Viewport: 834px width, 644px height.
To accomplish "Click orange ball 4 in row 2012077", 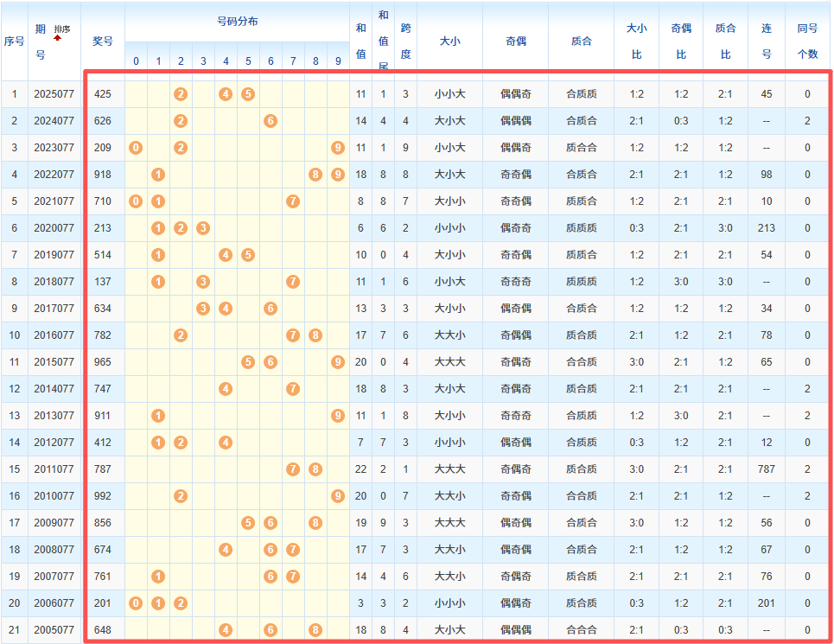I will 226,443.
